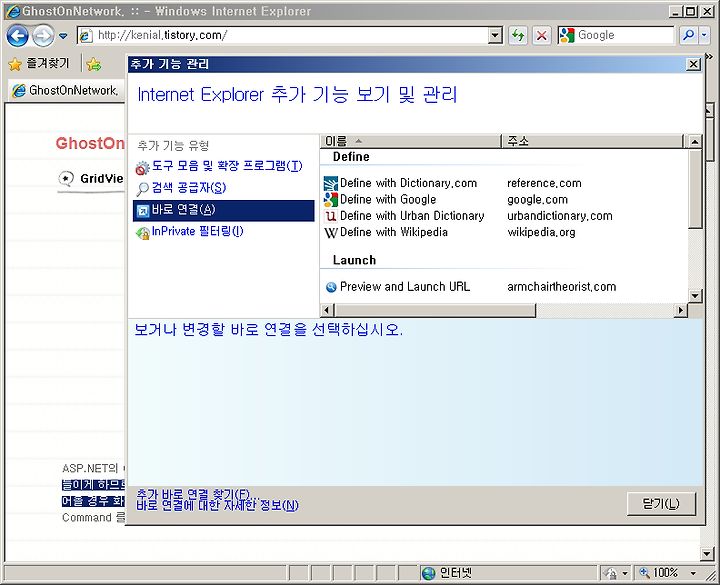Click the 닫기 button in dialog
This screenshot has height=585, width=720.
tap(661, 504)
